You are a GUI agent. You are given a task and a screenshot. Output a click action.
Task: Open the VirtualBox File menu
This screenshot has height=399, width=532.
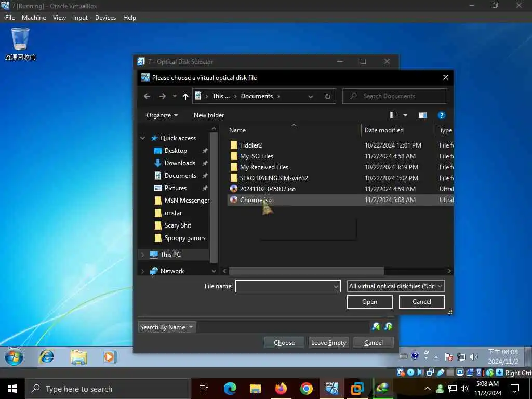pos(10,18)
